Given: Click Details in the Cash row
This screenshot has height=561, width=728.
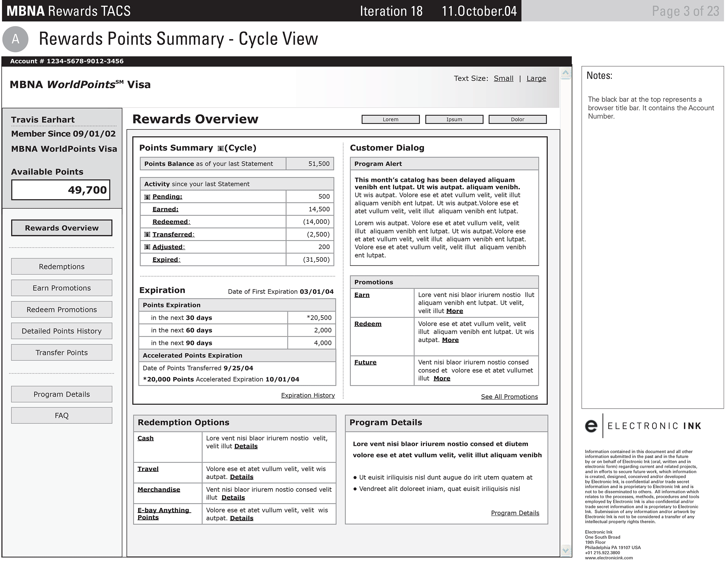Looking at the screenshot, I should 246,446.
